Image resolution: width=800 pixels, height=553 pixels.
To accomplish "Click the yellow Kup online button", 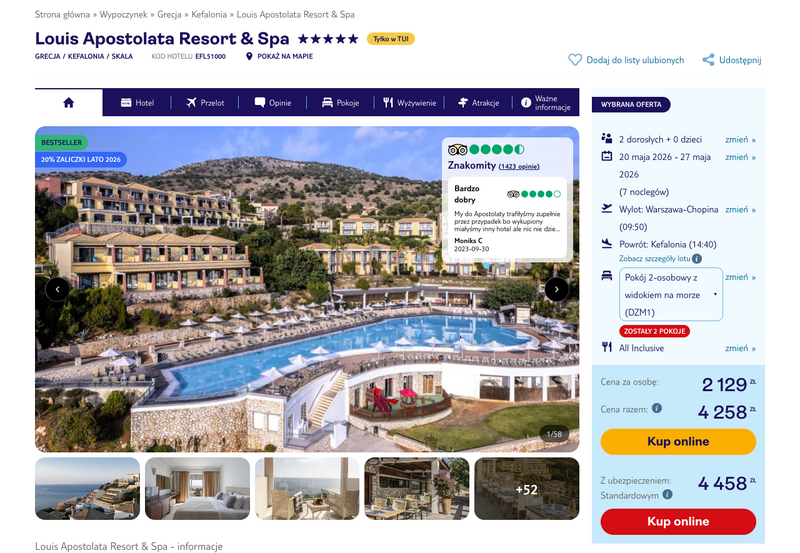I will click(x=678, y=442).
